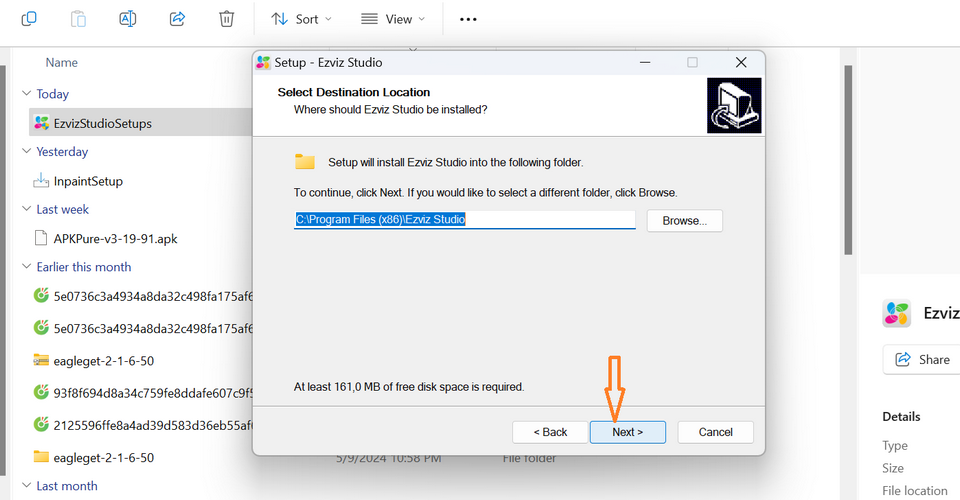Click the Paste icon in File Explorer toolbar
960x500 pixels.
(x=78, y=19)
